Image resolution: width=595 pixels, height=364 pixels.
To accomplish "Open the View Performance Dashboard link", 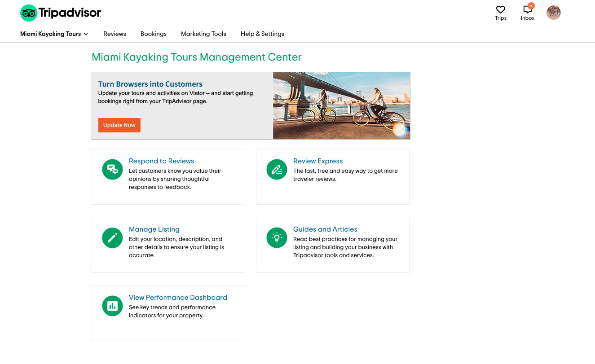I will [178, 298].
